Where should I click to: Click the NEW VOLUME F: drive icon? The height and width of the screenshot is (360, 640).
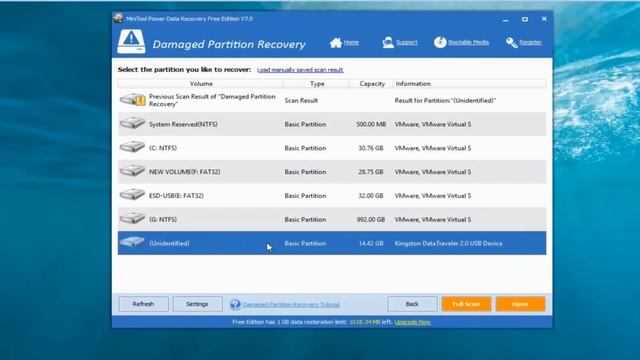(x=132, y=170)
